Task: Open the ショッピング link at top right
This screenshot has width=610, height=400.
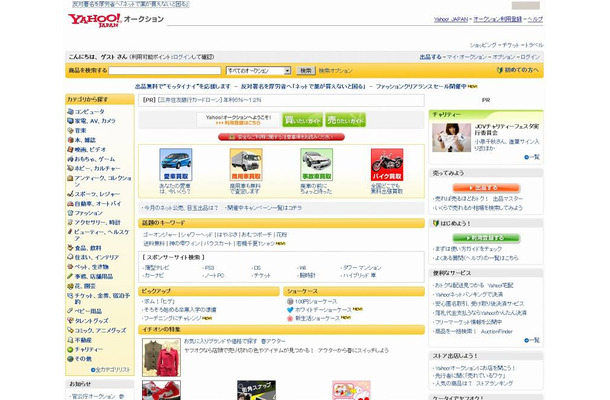Action: pyautogui.click(x=483, y=45)
